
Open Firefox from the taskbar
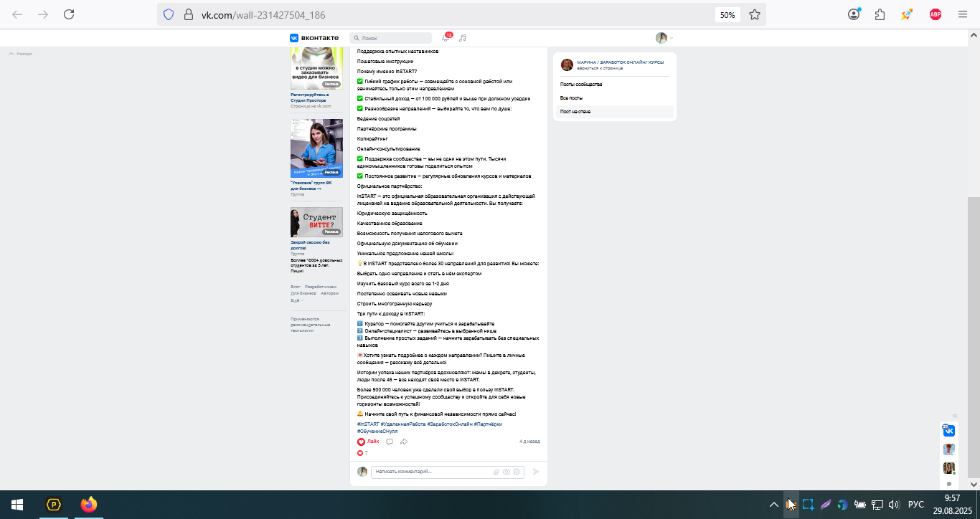(89, 505)
